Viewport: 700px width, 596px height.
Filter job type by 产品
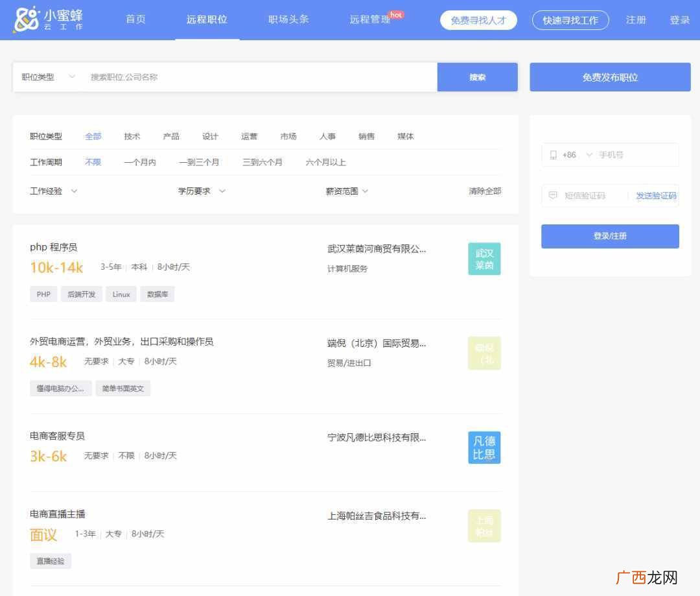pos(171,136)
